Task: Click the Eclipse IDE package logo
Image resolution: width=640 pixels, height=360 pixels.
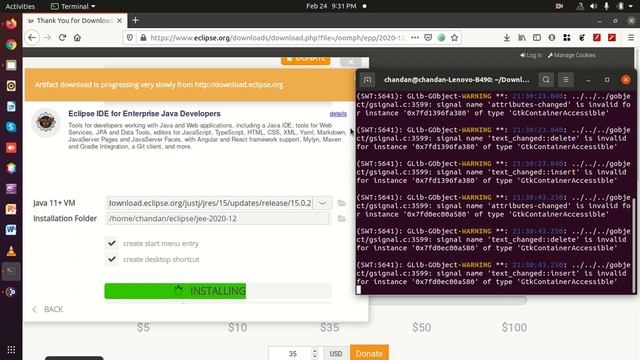Action: tap(46, 122)
